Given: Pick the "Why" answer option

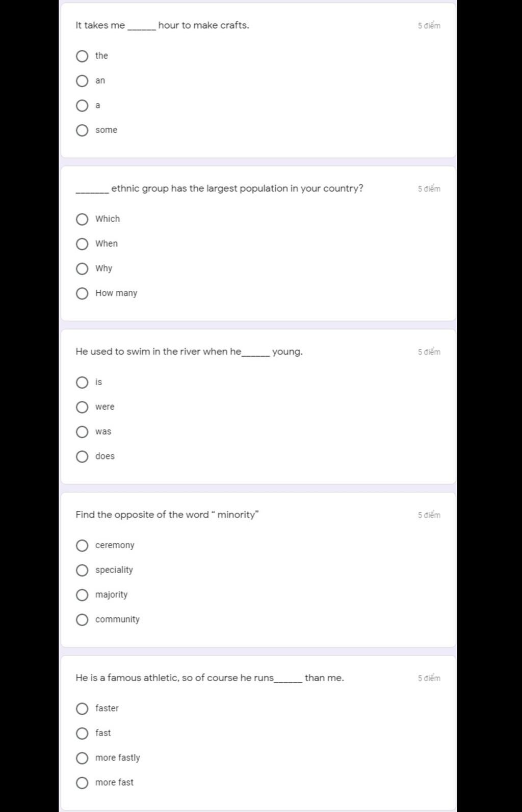Looking at the screenshot, I should click(x=82, y=269).
